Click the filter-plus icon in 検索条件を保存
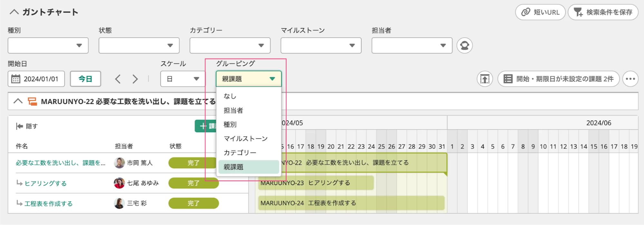 pyautogui.click(x=579, y=12)
